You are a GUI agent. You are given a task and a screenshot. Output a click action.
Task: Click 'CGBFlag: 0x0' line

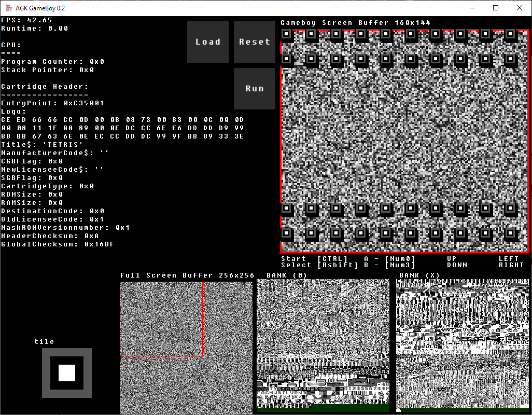[32, 161]
